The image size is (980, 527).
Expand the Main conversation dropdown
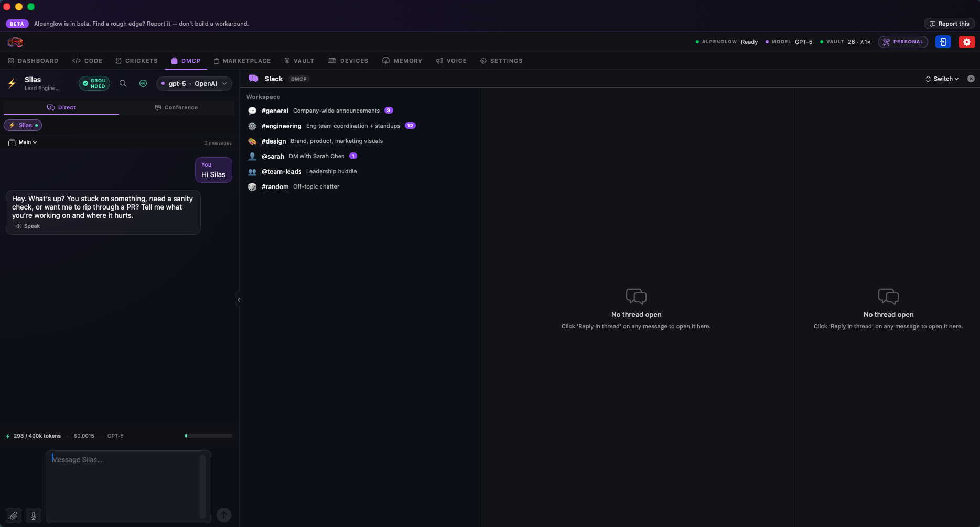[x=28, y=142]
